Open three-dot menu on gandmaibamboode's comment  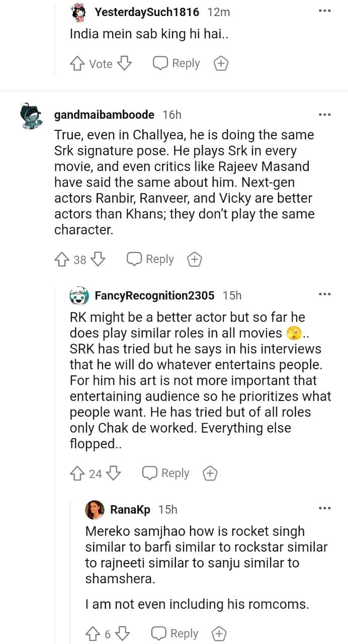point(325,114)
